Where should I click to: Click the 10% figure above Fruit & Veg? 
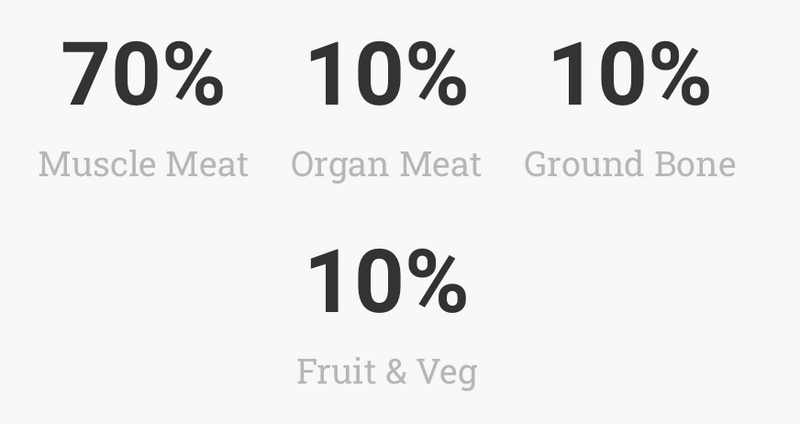tap(387, 281)
